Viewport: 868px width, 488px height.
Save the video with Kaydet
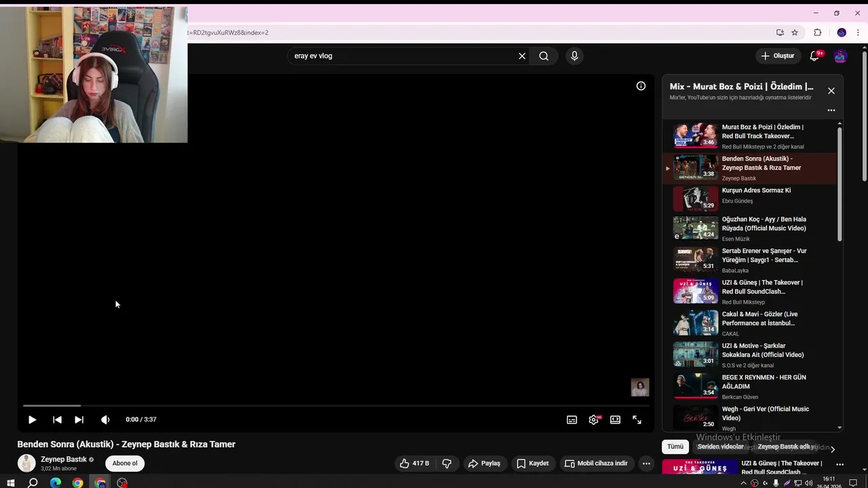coord(533,464)
